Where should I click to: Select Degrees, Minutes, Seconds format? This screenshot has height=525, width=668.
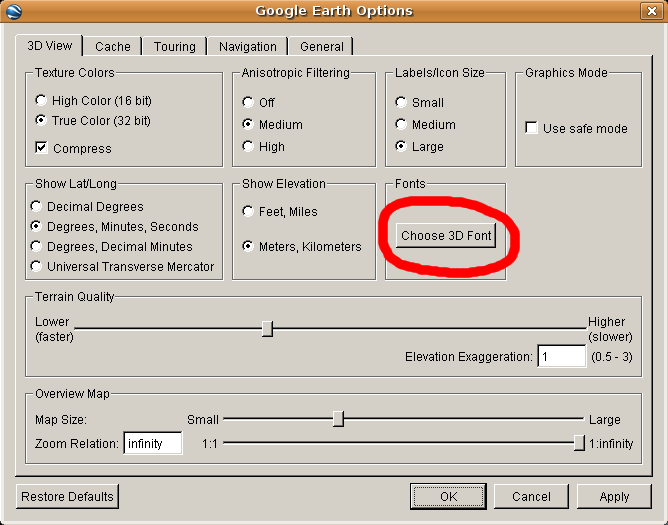point(115,227)
